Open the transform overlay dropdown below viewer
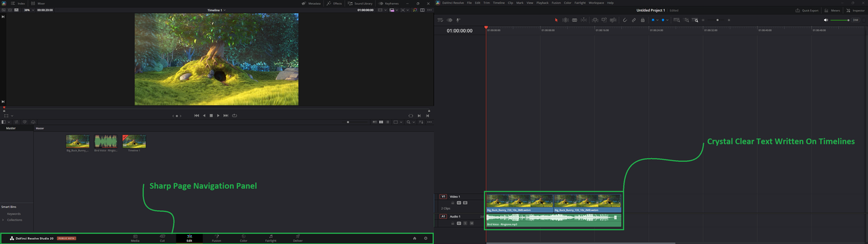Image resolution: width=868 pixels, height=244 pixels. click(x=12, y=115)
